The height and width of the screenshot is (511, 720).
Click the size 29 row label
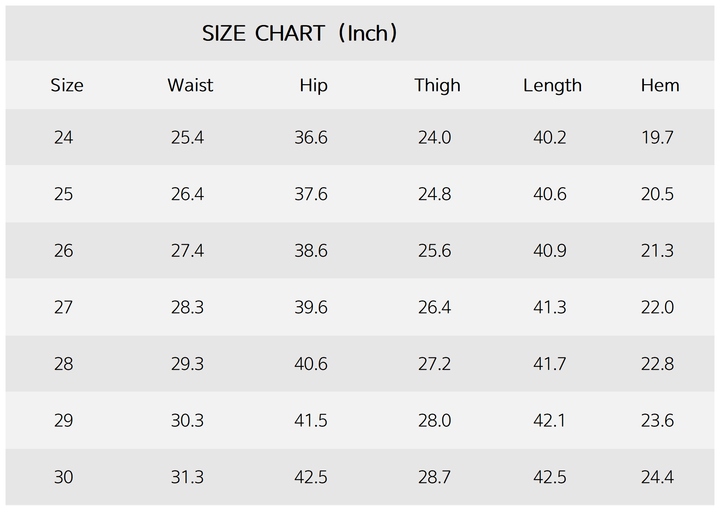point(64,421)
